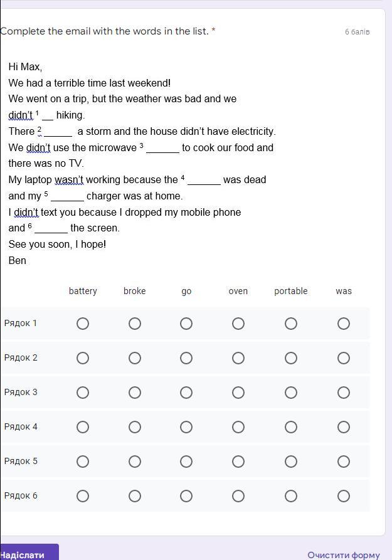The image size is (392, 560).
Task: Select 'battery' for Рядок 4
Action: (x=83, y=427)
